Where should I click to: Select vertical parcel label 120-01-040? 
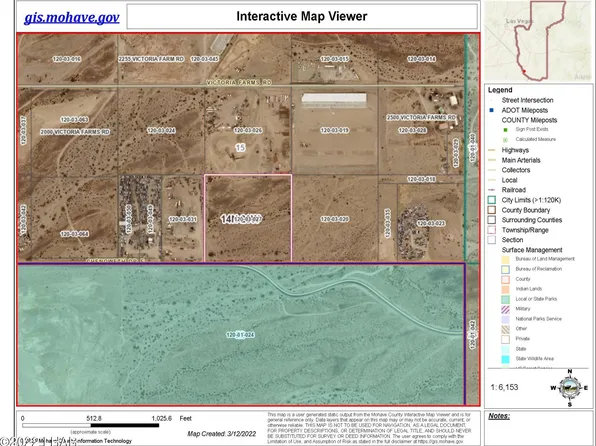472,148
